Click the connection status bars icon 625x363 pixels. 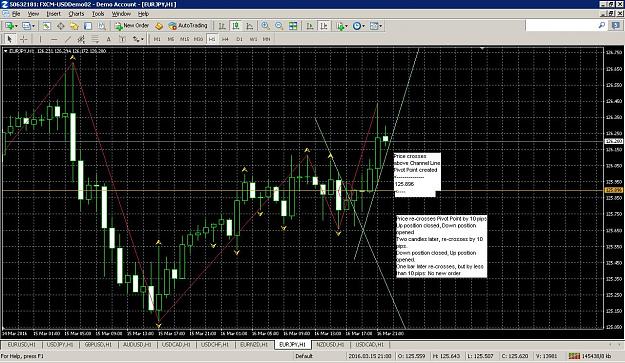(574, 356)
